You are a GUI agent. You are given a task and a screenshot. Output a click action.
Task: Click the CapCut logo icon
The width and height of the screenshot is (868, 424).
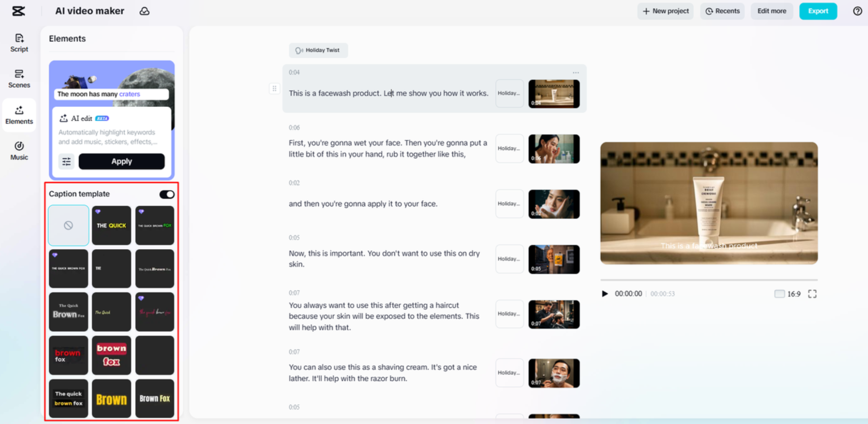click(x=18, y=11)
